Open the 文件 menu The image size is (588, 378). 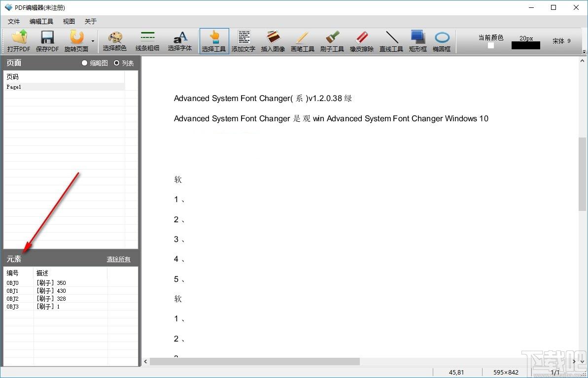tap(14, 21)
